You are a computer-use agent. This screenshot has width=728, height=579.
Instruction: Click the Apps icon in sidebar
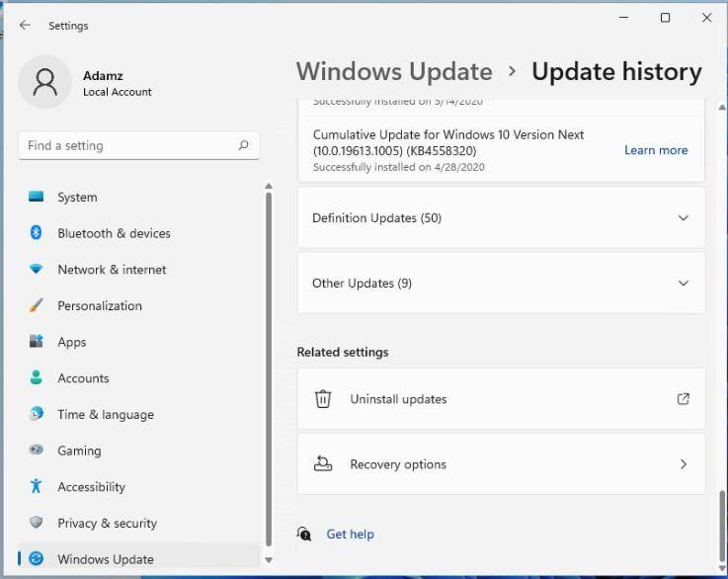(36, 341)
